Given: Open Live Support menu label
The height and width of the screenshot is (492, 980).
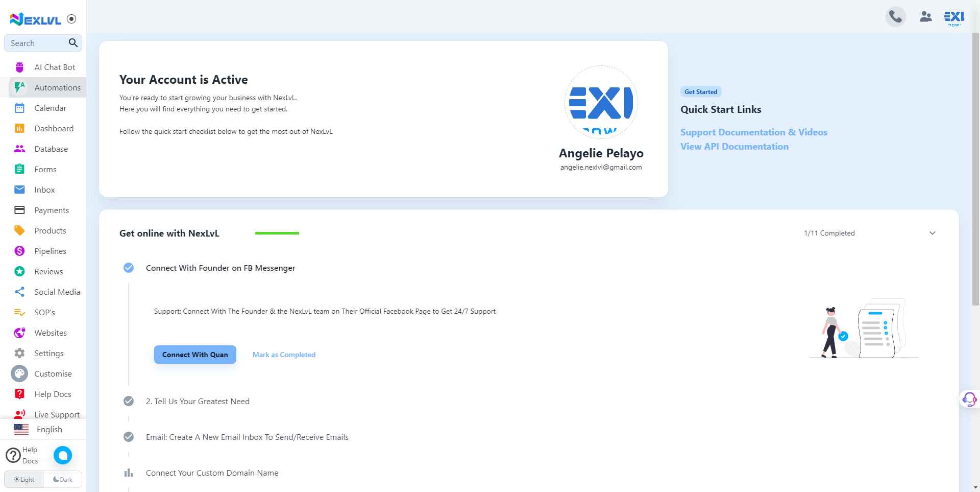Looking at the screenshot, I should 57,414.
